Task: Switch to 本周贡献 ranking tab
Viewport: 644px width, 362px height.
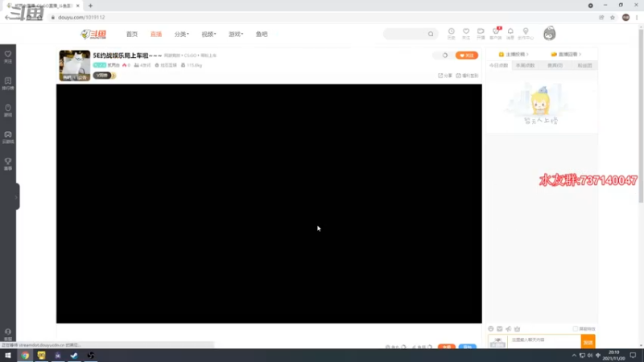Action: 526,66
